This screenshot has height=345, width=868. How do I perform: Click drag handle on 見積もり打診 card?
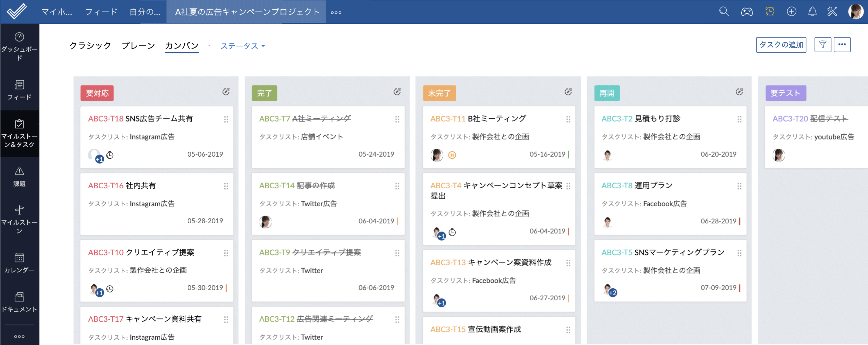[x=739, y=119]
